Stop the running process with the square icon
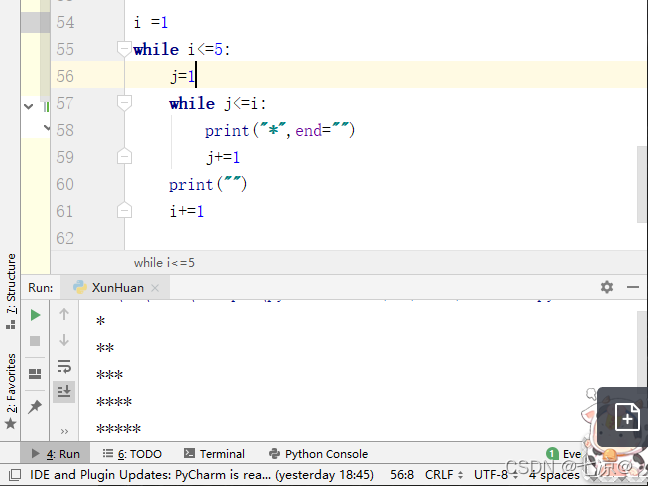Viewport: 648px width, 486px height. coord(35,341)
